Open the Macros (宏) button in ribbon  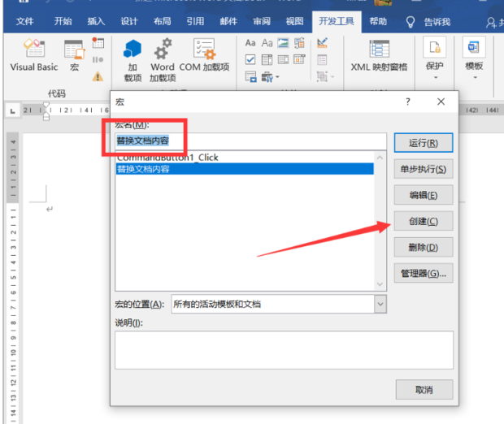(x=75, y=55)
